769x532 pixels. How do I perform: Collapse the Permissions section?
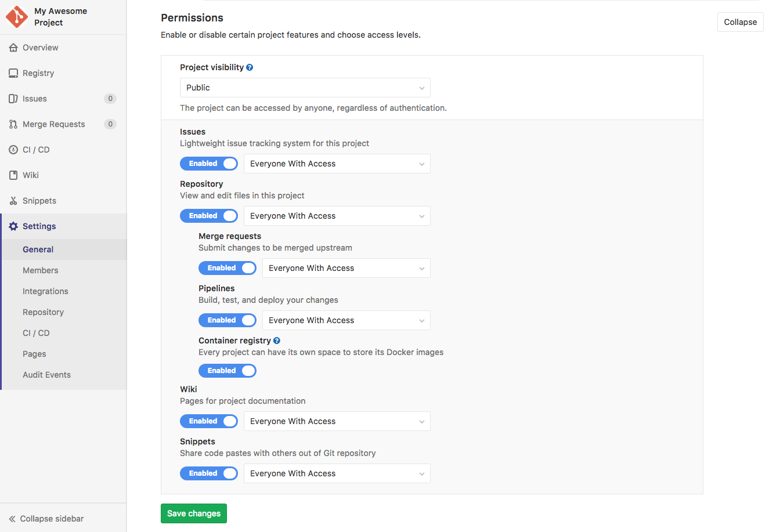point(740,22)
